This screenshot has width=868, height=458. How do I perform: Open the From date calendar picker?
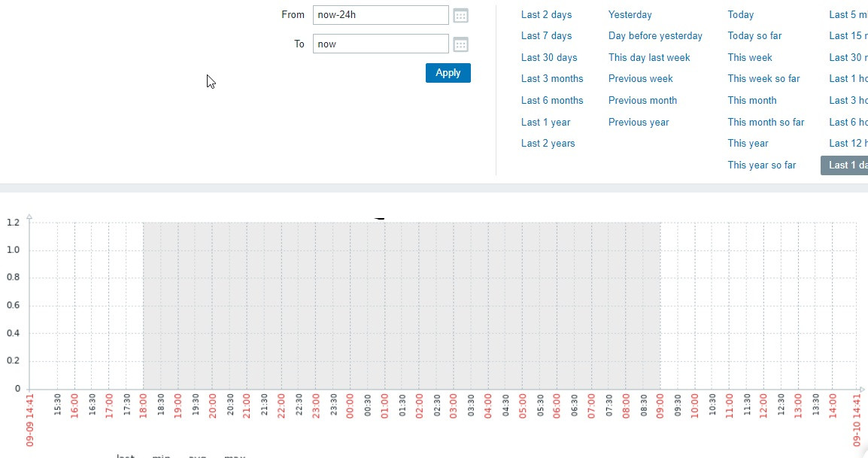[461, 16]
